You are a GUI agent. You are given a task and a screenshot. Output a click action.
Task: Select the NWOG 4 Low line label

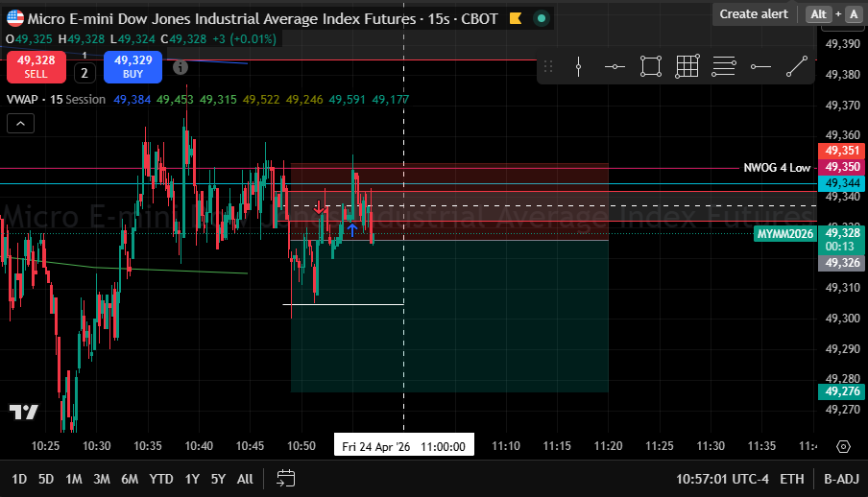pyautogui.click(x=777, y=168)
